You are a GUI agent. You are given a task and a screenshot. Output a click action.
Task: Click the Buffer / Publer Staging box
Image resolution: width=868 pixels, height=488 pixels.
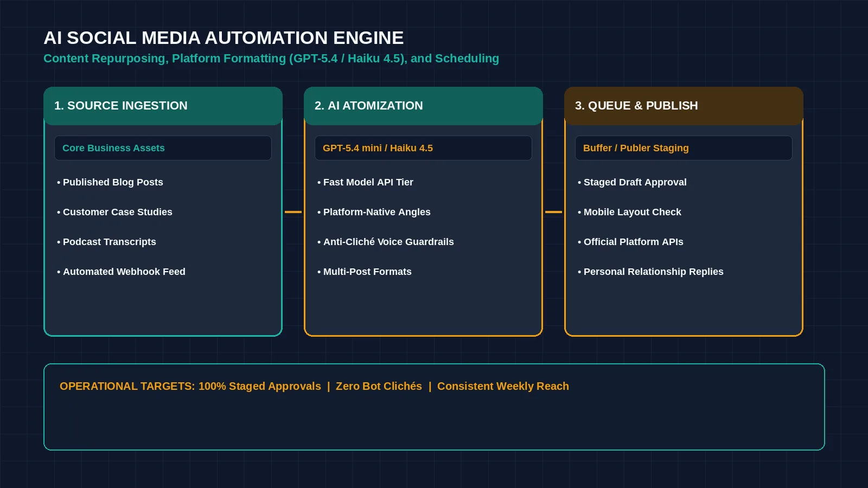click(x=684, y=148)
